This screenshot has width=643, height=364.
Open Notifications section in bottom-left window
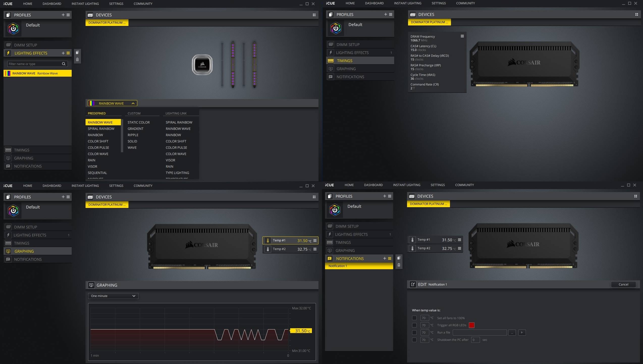(38, 259)
